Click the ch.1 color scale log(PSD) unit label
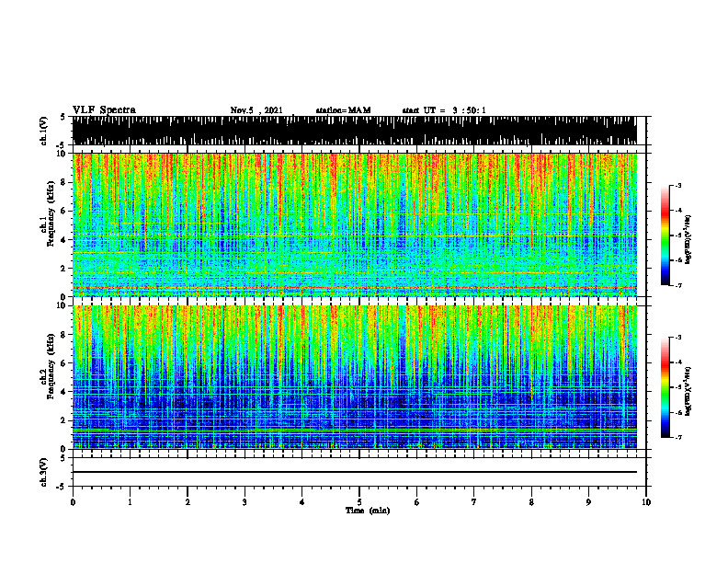Viewport: 728px width, 563px height. 689,239
